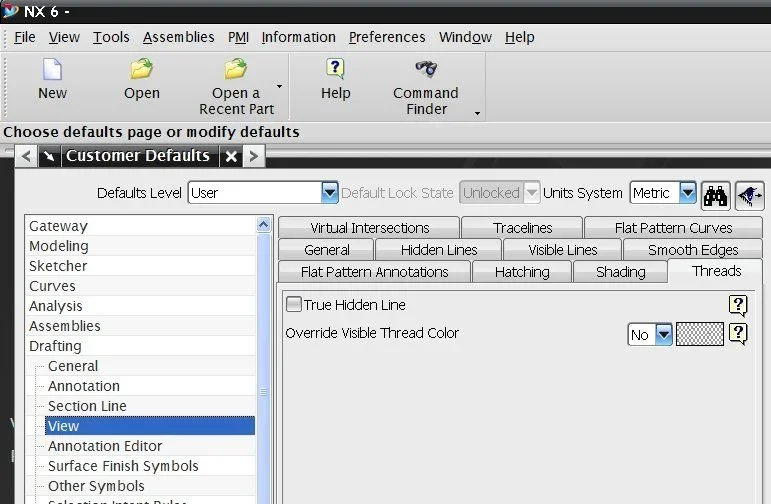Switch to the Flat Pattern Annotations tab
771x504 pixels.
coord(374,272)
